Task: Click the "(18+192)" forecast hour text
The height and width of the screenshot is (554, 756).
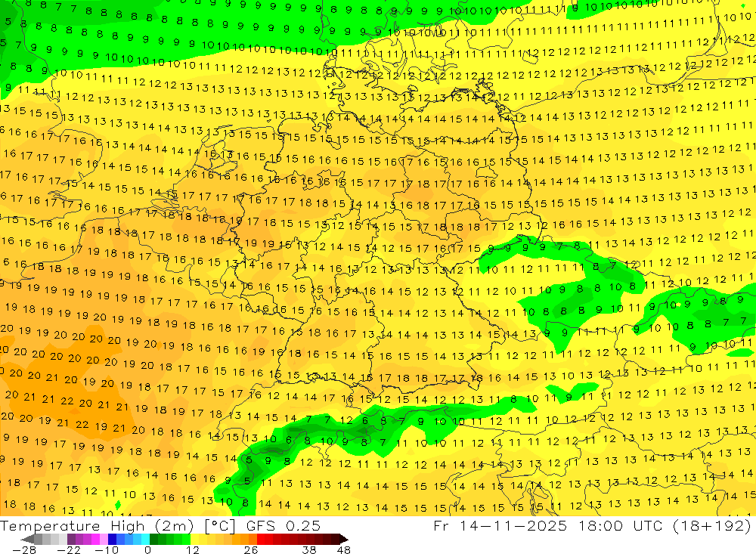Action: tap(712, 525)
